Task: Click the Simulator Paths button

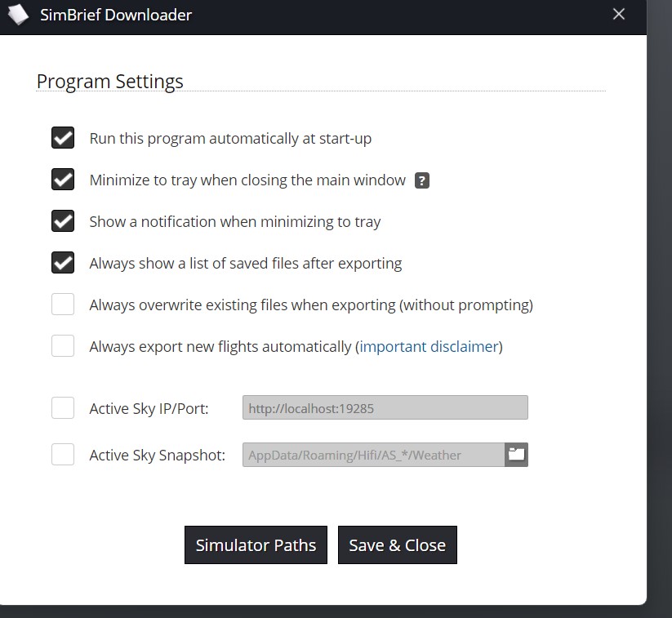Action: 256,545
